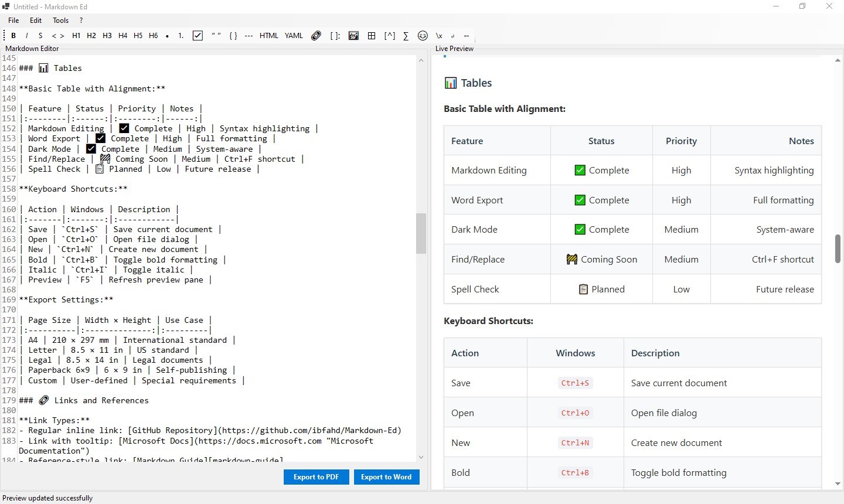
Task: Click the 'Ctrl+S' shortcut cell in the preview
Action: [x=575, y=383]
